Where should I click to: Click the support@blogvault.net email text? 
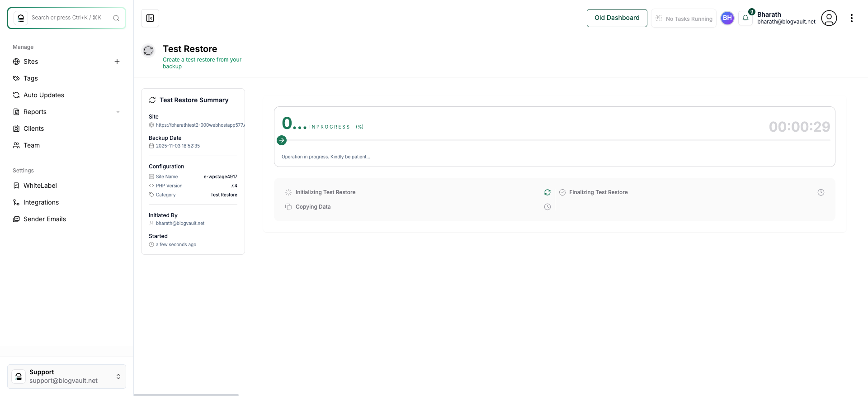pyautogui.click(x=63, y=381)
